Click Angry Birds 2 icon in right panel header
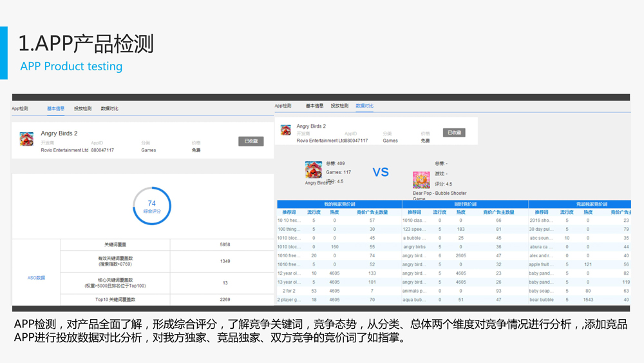This screenshot has width=644, height=363. 286,130
